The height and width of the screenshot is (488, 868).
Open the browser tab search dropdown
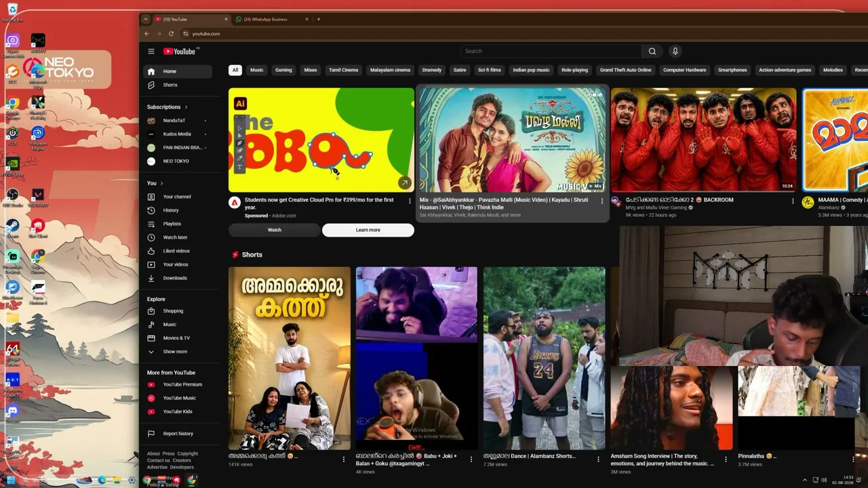(146, 19)
